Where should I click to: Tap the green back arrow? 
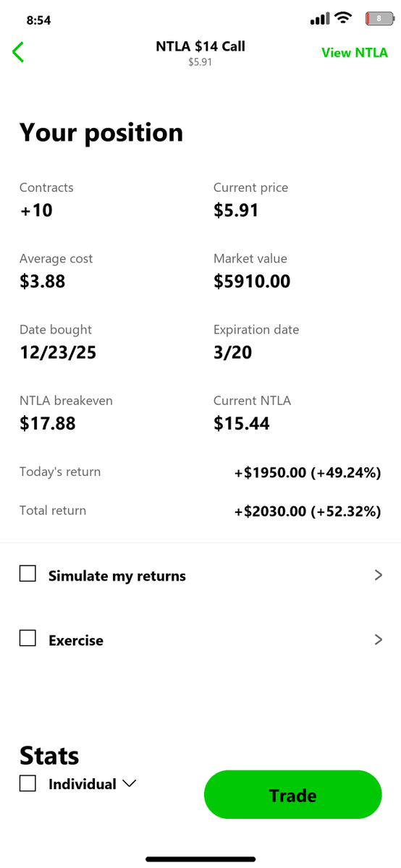coord(18,52)
